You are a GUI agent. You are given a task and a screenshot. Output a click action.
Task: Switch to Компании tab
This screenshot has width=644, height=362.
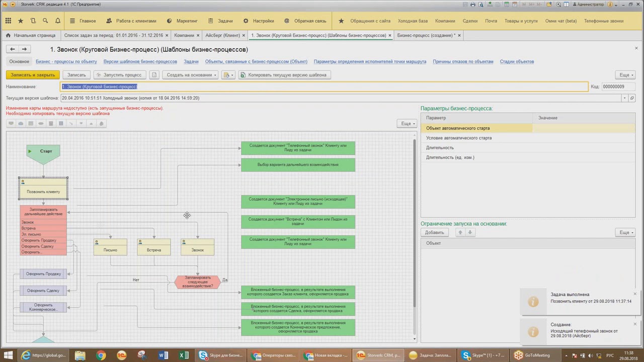click(x=184, y=35)
